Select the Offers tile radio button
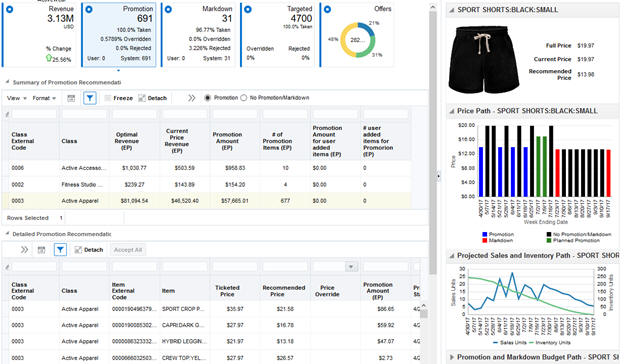This screenshot has height=364, width=624. click(327, 9)
